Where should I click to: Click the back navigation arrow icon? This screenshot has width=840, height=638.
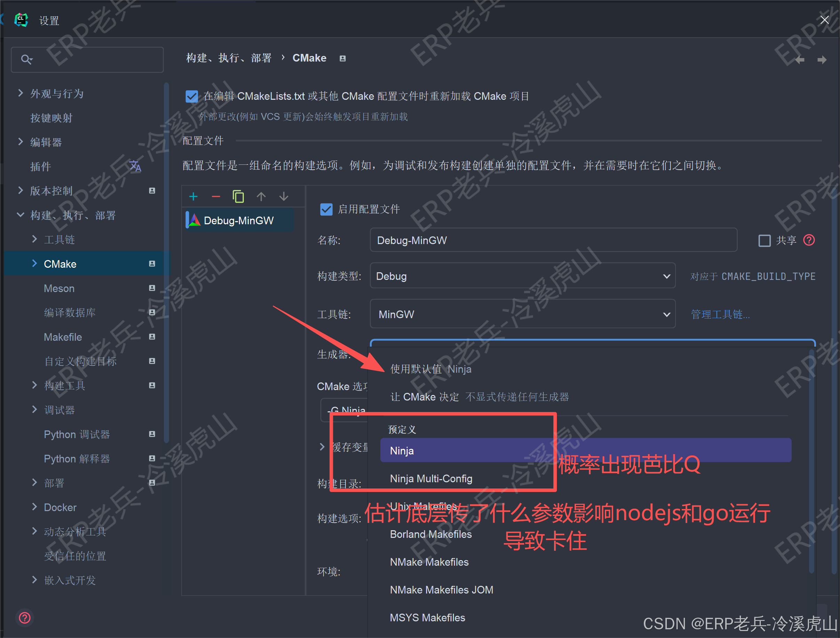(x=799, y=59)
